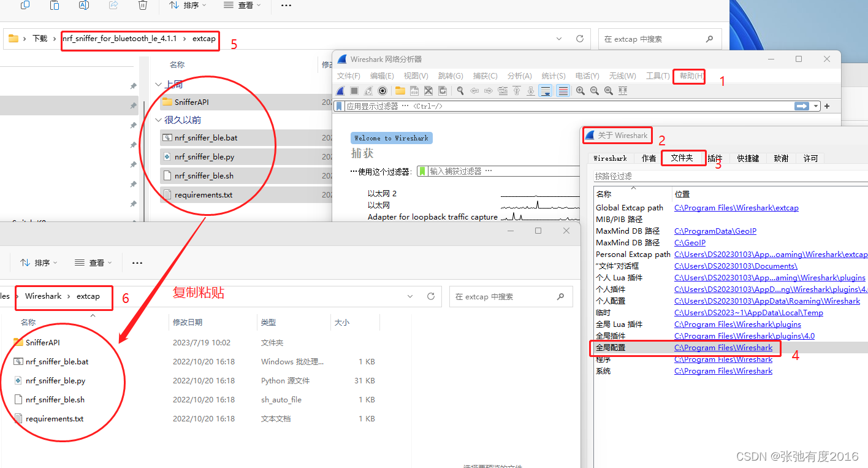The image size is (868, 468).
Task: Open 排序 dropdown in bottom Explorer window
Action: [39, 263]
